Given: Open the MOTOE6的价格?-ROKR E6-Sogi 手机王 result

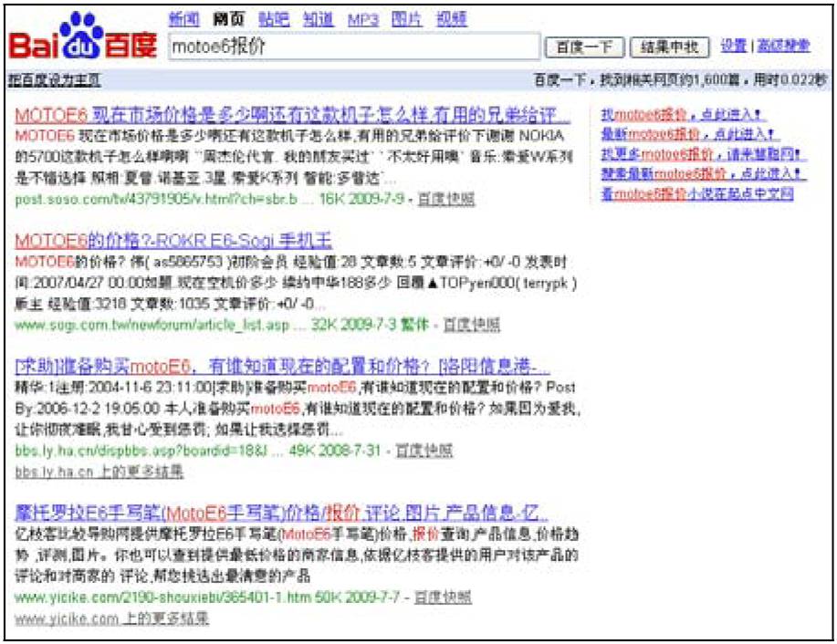Looking at the screenshot, I should pyautogui.click(x=173, y=241).
